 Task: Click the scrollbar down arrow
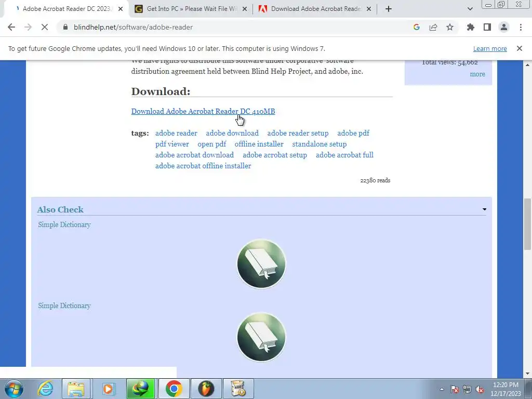(527, 374)
